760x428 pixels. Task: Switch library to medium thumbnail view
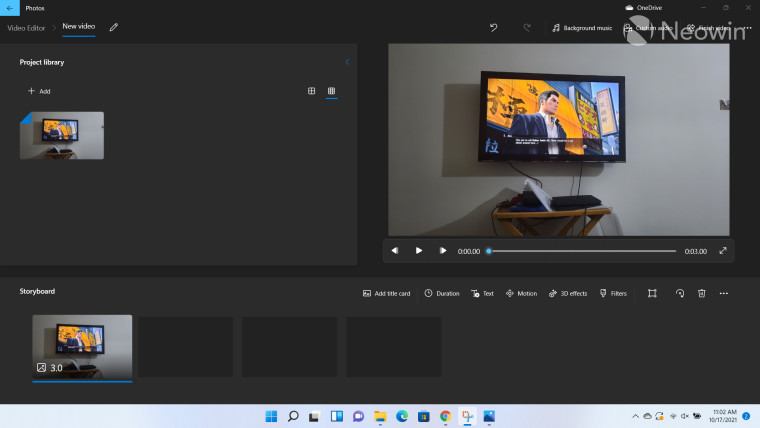(x=311, y=91)
